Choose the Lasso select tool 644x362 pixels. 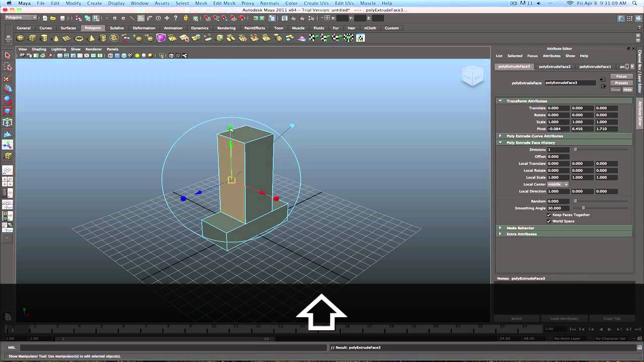(x=8, y=66)
